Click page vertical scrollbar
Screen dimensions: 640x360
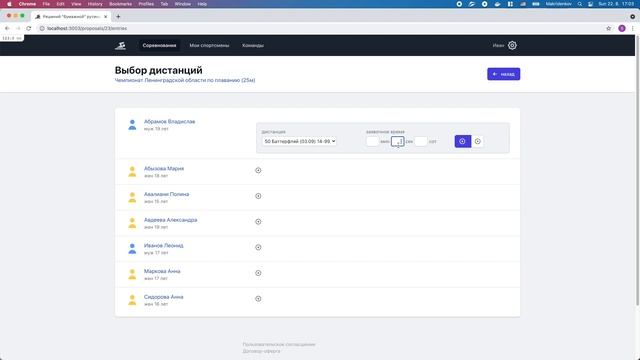[637, 170]
